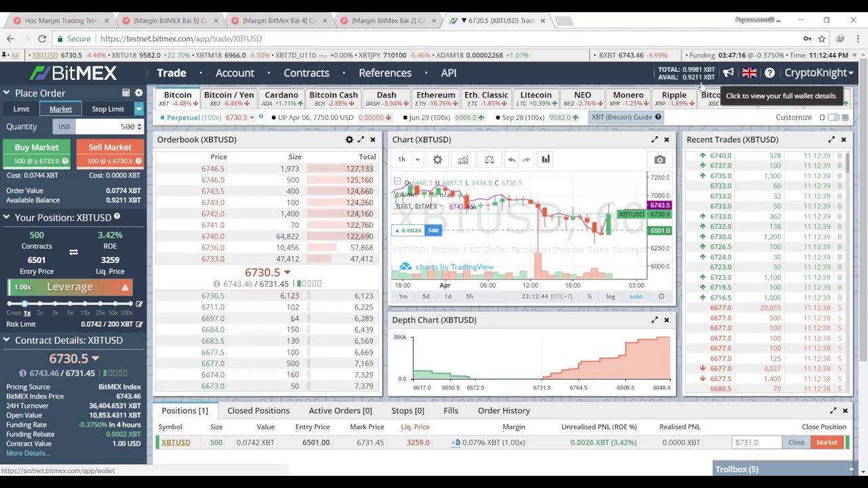The image size is (868, 488).
Task: Undo last chart action
Action: (511, 159)
